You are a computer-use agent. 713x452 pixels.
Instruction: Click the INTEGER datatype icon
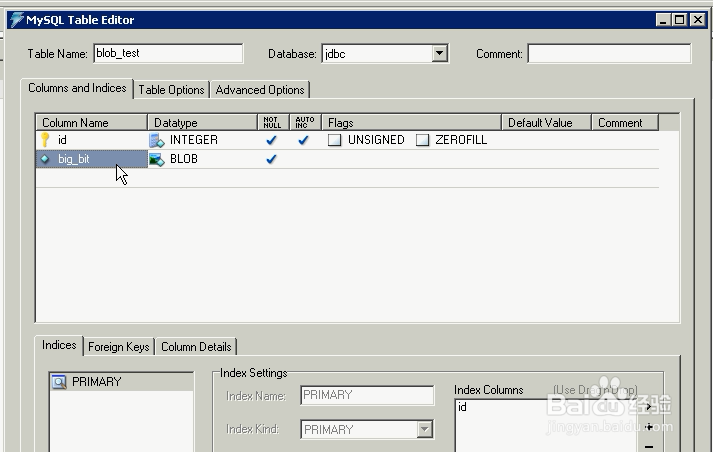click(157, 140)
